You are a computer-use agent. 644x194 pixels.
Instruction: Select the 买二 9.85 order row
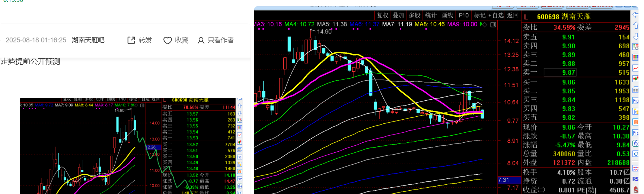click(x=576, y=91)
